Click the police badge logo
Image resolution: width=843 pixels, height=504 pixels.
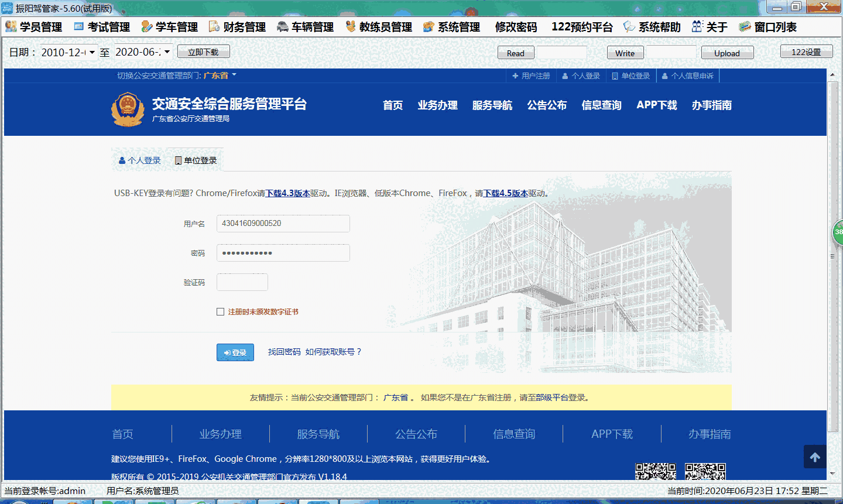click(128, 109)
